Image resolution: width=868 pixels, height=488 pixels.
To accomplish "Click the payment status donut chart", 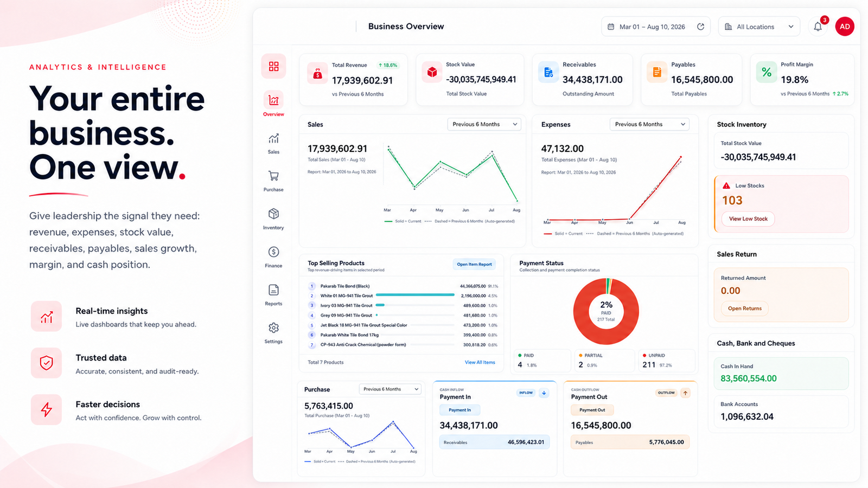I will (x=606, y=311).
